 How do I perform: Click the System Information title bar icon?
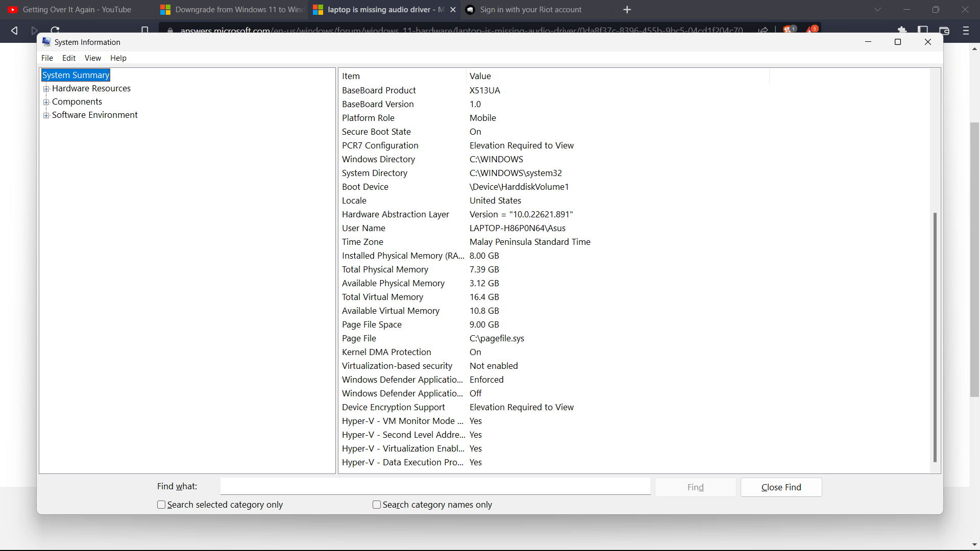pos(46,42)
